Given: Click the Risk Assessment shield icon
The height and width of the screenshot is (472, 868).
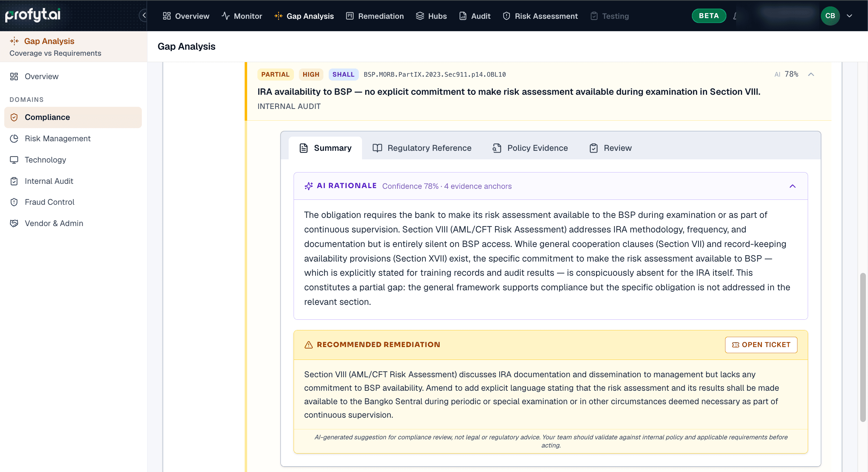Looking at the screenshot, I should tap(506, 16).
